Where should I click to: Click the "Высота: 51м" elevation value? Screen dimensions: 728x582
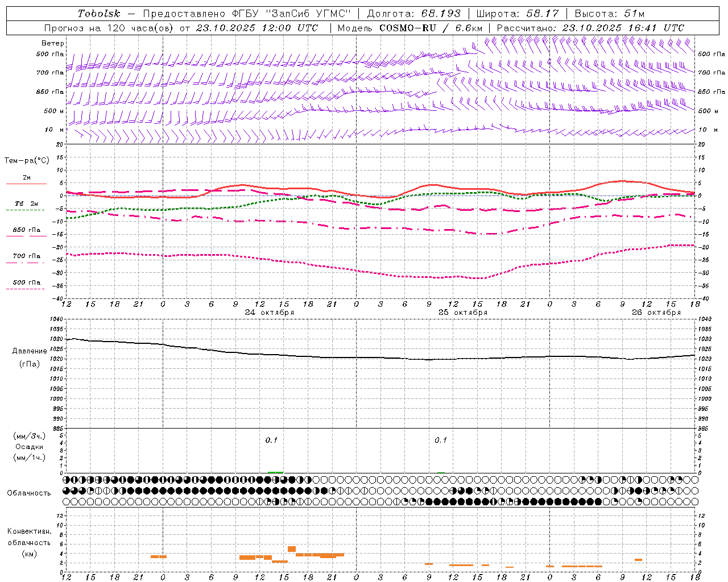(610, 14)
